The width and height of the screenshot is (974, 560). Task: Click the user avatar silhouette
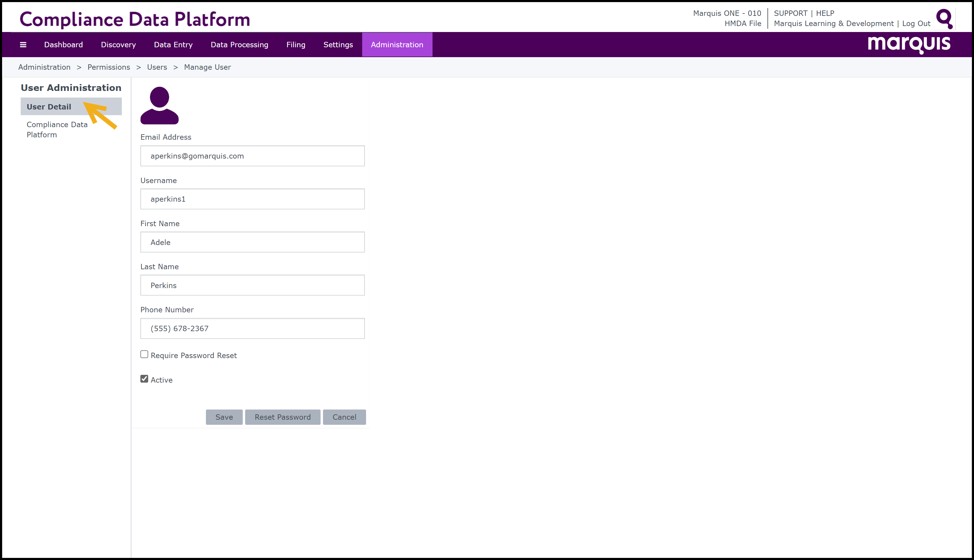click(x=159, y=105)
